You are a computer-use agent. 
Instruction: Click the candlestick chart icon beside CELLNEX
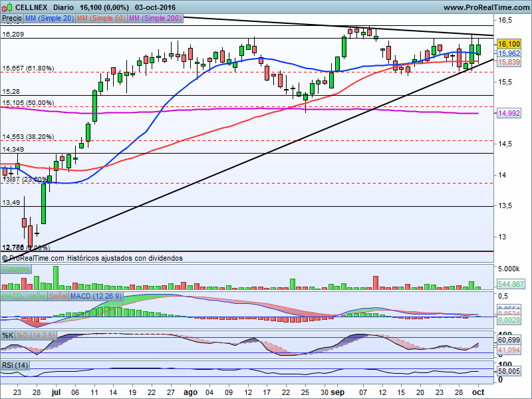pos(7,7)
